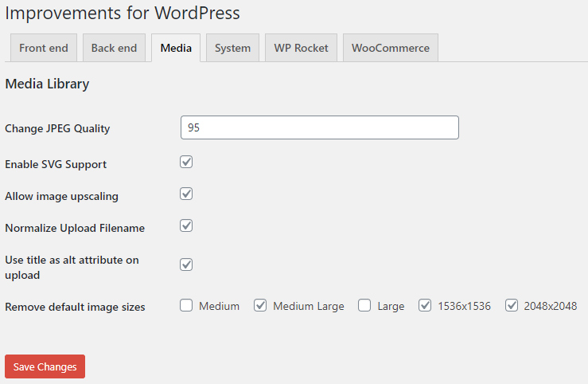Open the WP Rocket tab

301,48
